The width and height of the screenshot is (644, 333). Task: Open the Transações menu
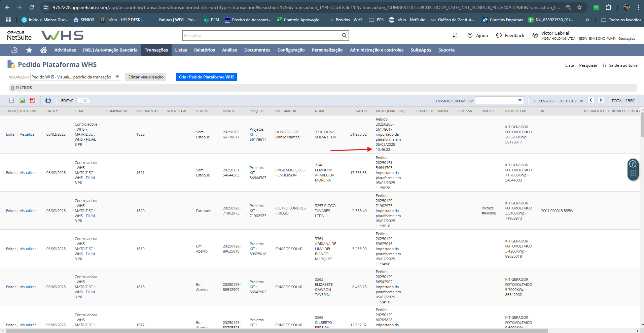click(x=156, y=50)
